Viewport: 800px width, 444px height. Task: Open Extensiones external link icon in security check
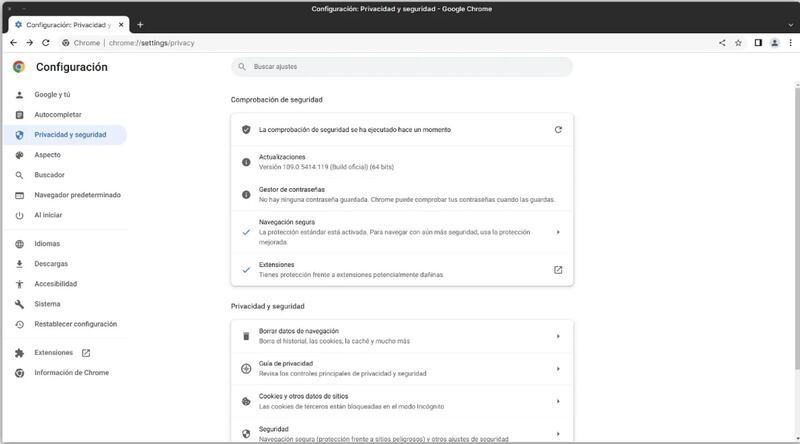point(558,270)
